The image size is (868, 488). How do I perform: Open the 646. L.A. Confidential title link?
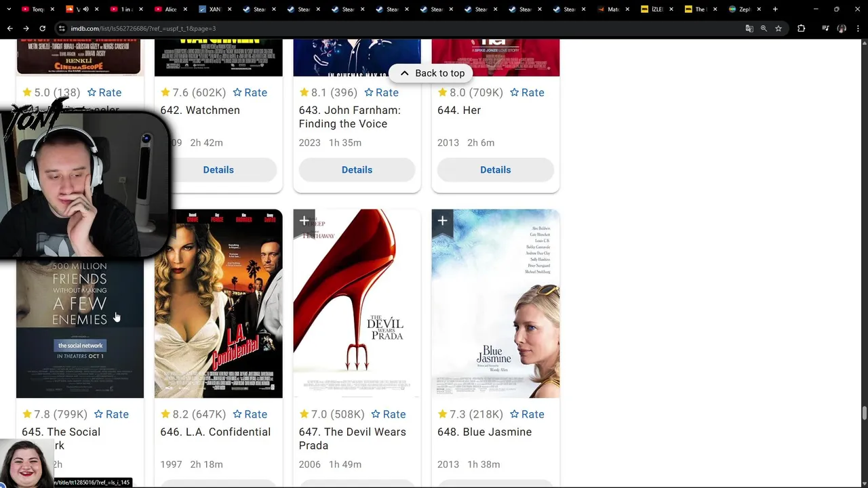pos(215,432)
